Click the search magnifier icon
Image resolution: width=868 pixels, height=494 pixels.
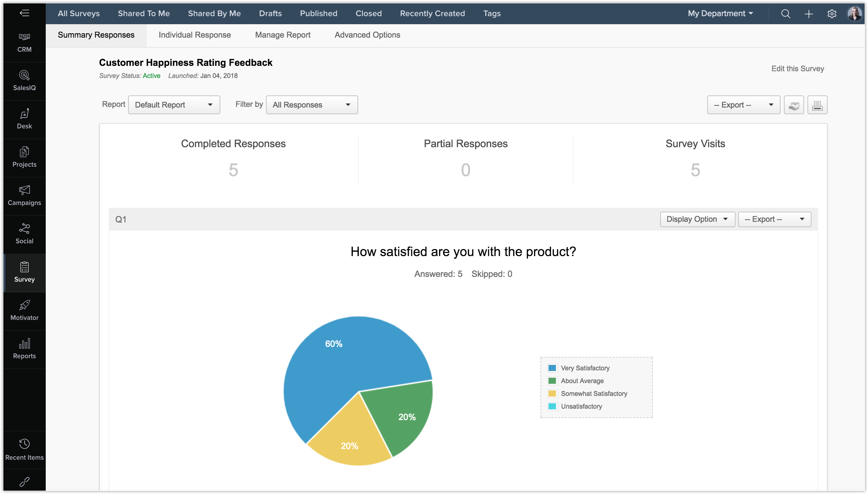(786, 13)
